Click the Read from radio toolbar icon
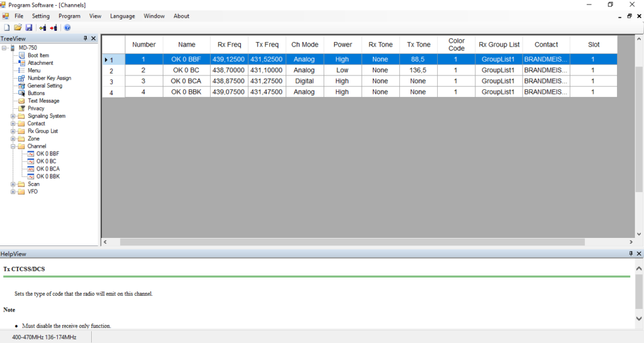644x343 pixels. (x=43, y=28)
